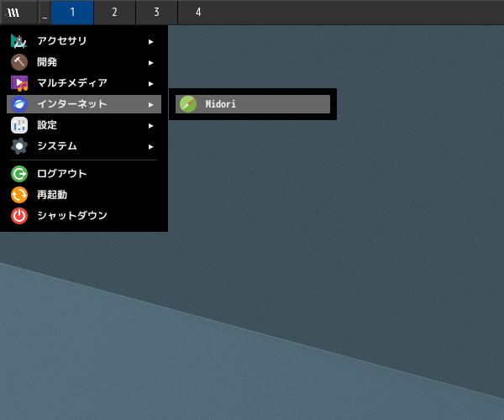Choose 再起動 from the menu
Image resolution: width=504 pixels, height=420 pixels.
84,195
